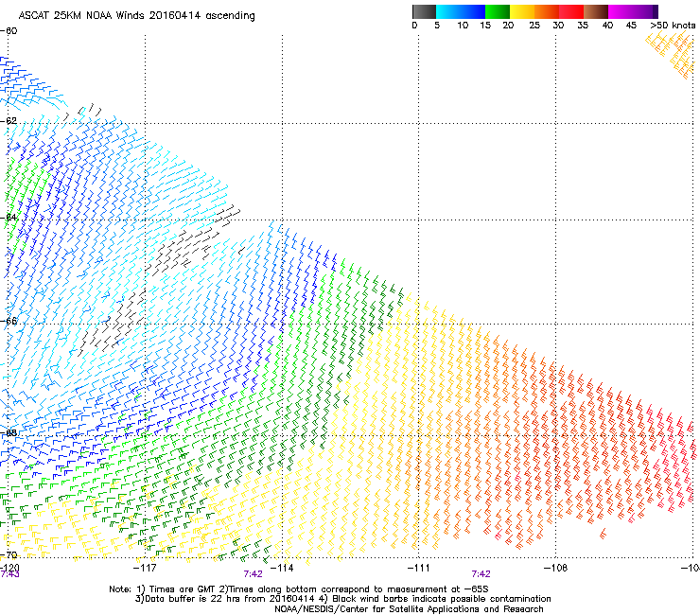Click the longitude label '-117'
Image resolution: width=700 pixels, height=615 pixels.
pyautogui.click(x=145, y=568)
